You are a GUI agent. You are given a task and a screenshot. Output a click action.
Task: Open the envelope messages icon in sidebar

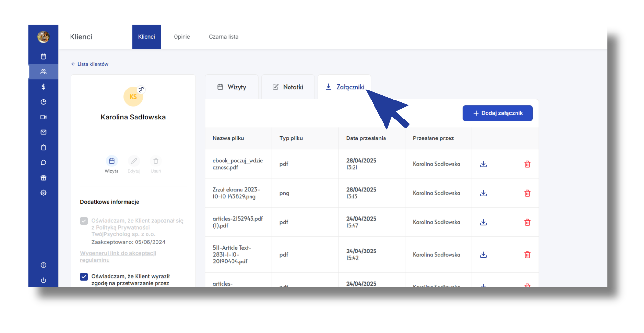click(x=43, y=132)
